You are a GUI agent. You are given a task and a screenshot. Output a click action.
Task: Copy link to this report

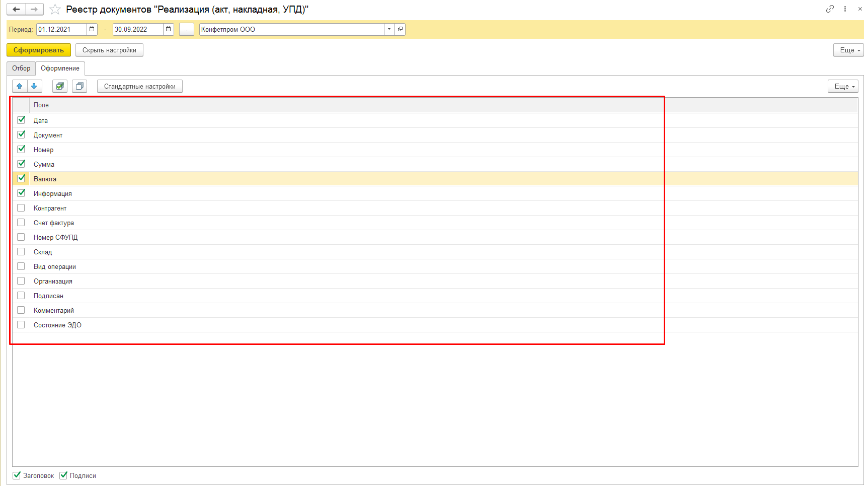pos(830,9)
